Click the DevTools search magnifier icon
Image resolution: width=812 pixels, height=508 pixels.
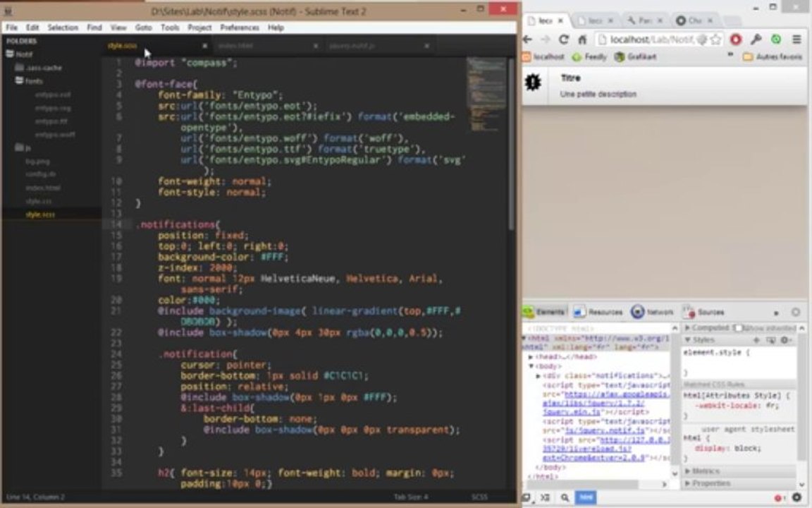click(x=565, y=497)
